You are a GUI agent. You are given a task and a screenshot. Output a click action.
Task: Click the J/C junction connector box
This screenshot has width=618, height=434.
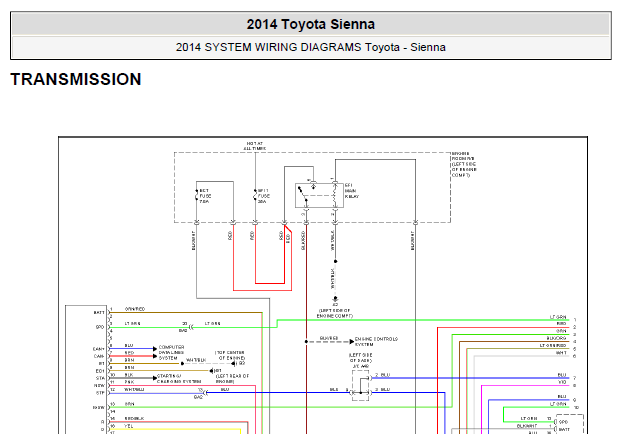[x=360, y=386]
